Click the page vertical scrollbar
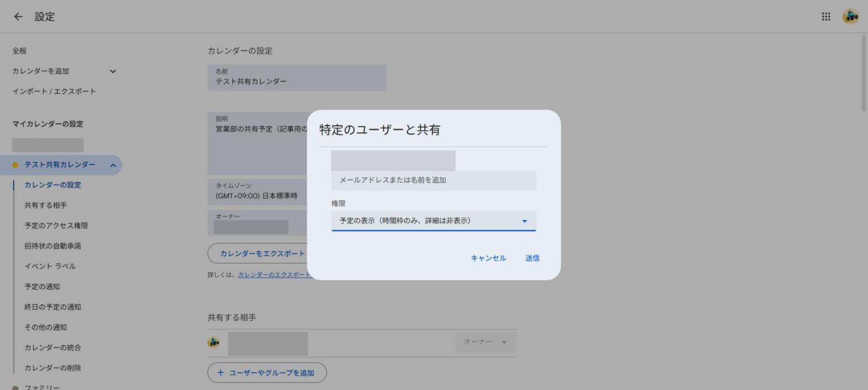The image size is (868, 390). coord(864,72)
